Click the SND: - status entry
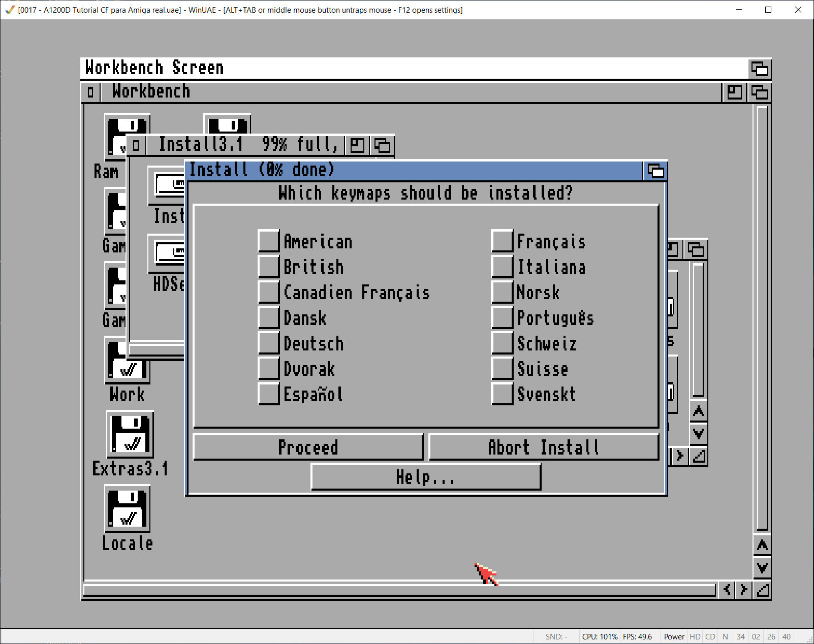 tap(556, 637)
